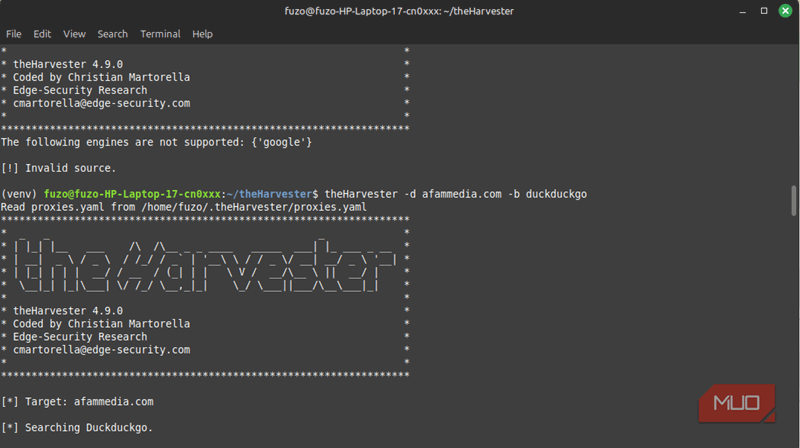Click the 'Searching Duckduckgo' status line

[x=78, y=428]
